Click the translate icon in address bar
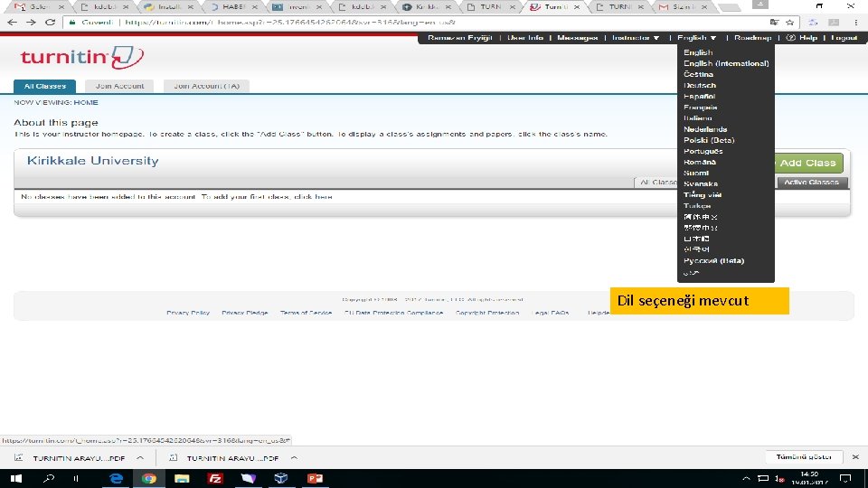 pyautogui.click(x=774, y=23)
